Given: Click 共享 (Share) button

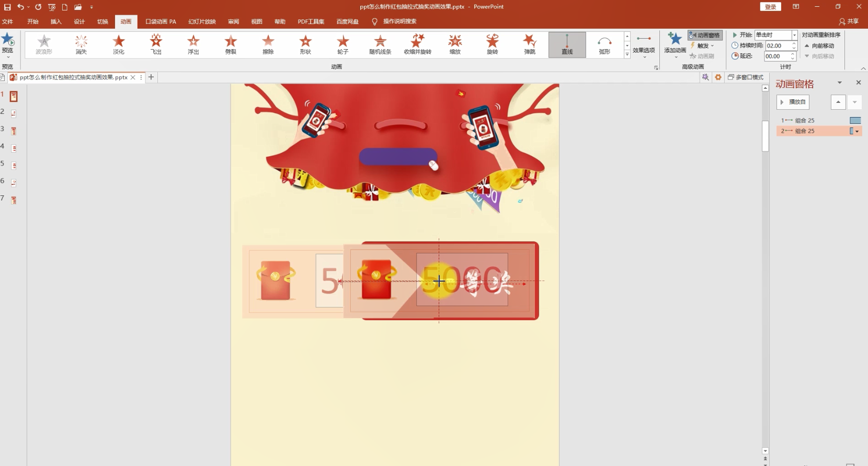Looking at the screenshot, I should [x=849, y=21].
